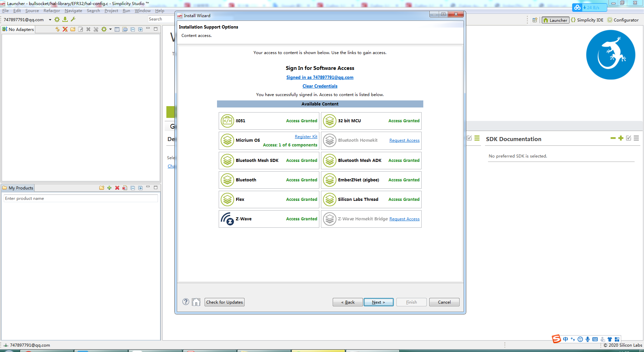Open the green gear Settings icon in main toolbar
Image resolution: width=644 pixels, height=352 pixels.
(x=57, y=19)
